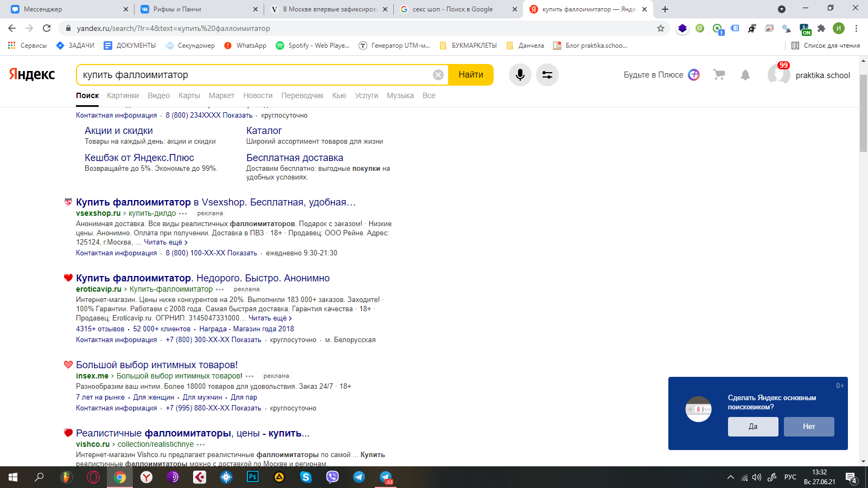Screen dimensions: 868x488
Task: Open 'Большой выбор интимных товаров!' result
Action: point(157,365)
